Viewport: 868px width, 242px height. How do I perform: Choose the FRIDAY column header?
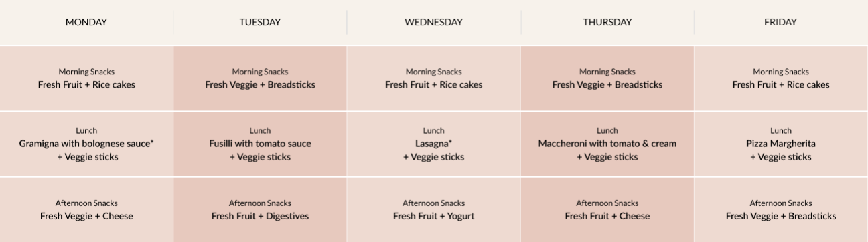781,22
